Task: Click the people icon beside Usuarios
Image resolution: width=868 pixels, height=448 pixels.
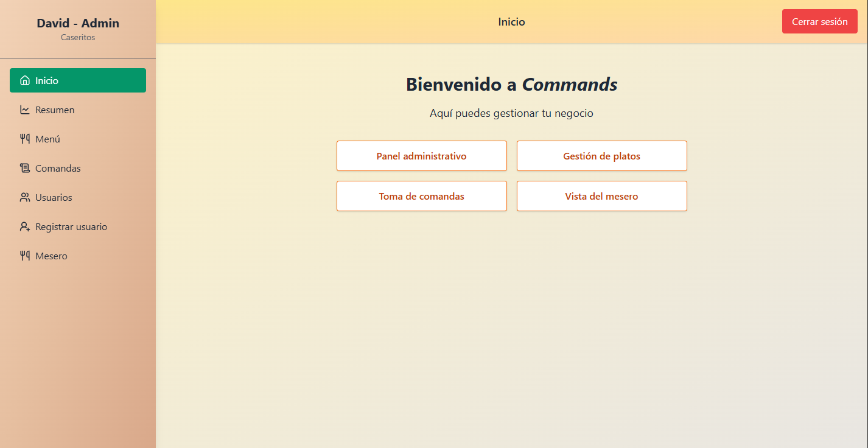Action: 25,197
